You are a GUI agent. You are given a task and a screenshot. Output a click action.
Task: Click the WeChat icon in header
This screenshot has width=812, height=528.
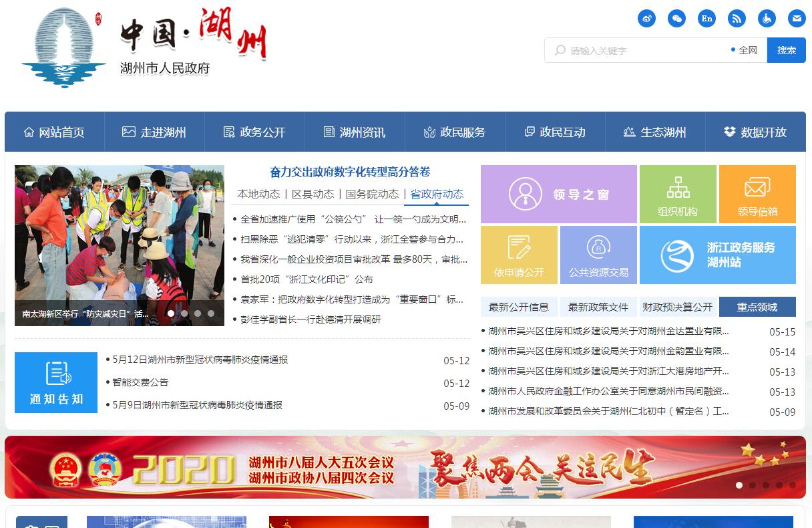point(676,19)
